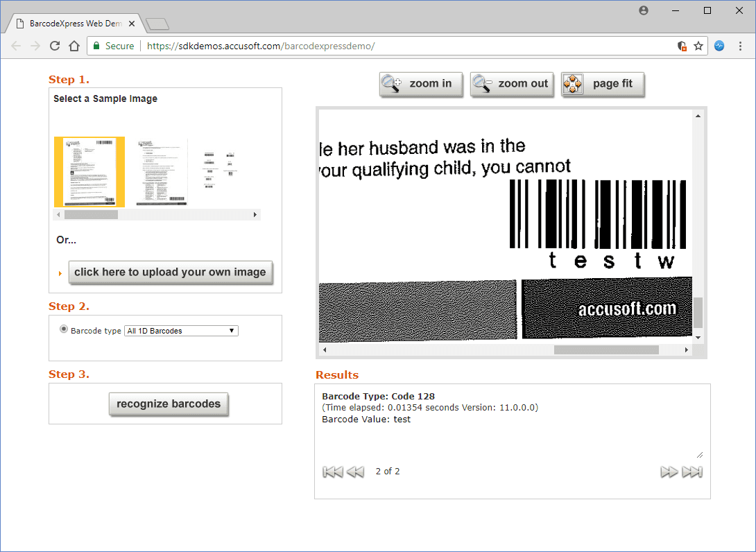This screenshot has width=756, height=552.
Task: Click image viewer horizontal scrollbar thumb
Action: (x=607, y=350)
